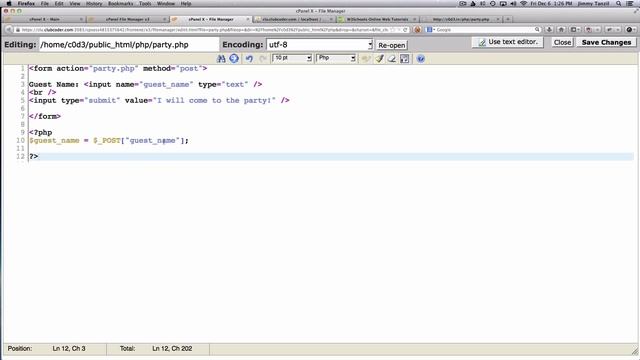
Task: Open the search engine selector dropdown
Action: coord(430,30)
